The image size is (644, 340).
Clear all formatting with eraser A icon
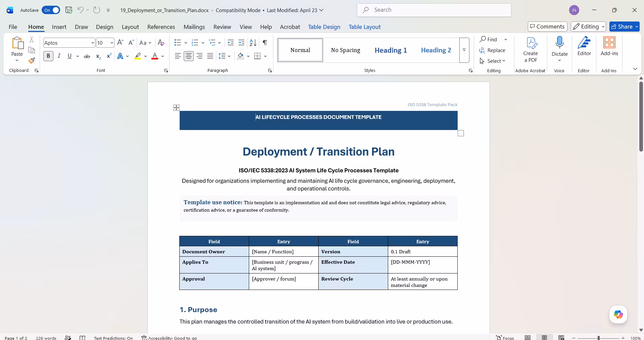[161, 43]
